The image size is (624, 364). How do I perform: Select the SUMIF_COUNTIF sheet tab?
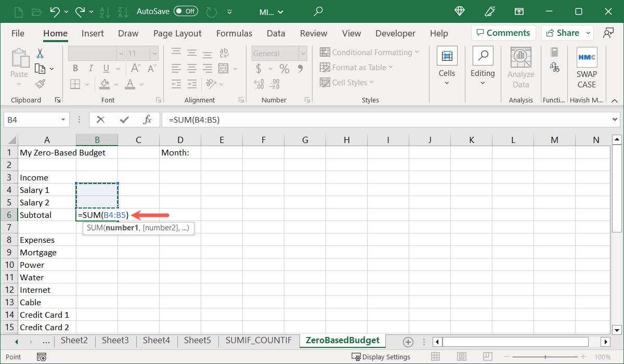[x=258, y=341]
